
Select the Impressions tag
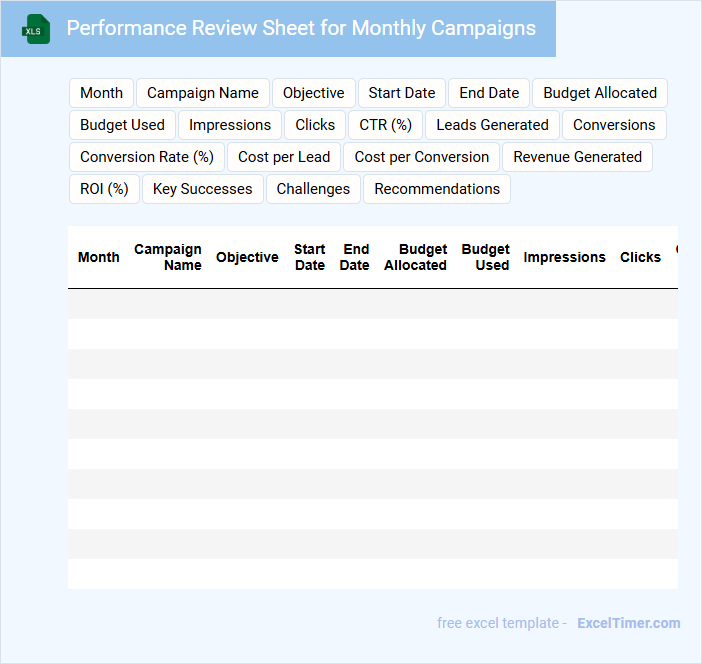[230, 125]
